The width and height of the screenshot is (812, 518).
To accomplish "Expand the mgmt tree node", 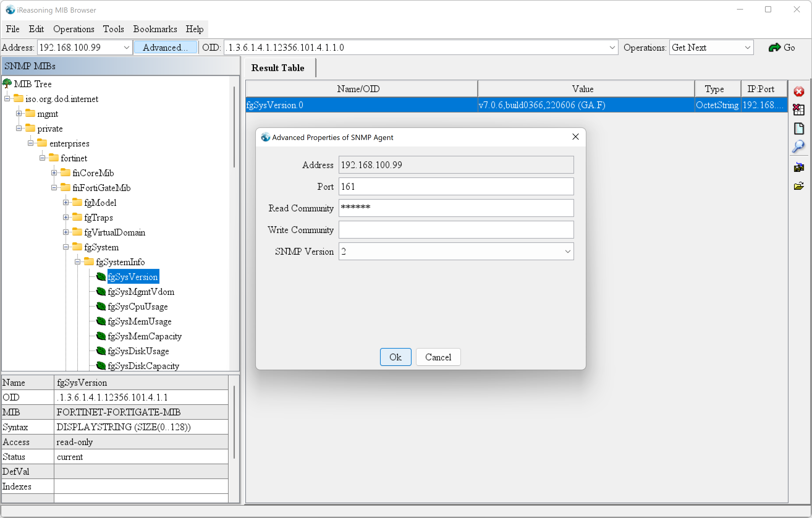I will pyautogui.click(x=19, y=114).
